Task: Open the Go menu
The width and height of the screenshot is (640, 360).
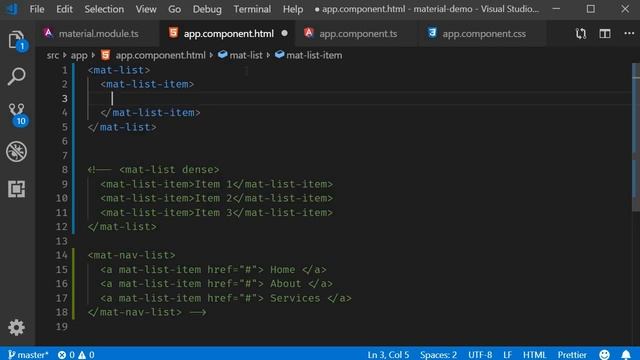Action: tap(174, 9)
